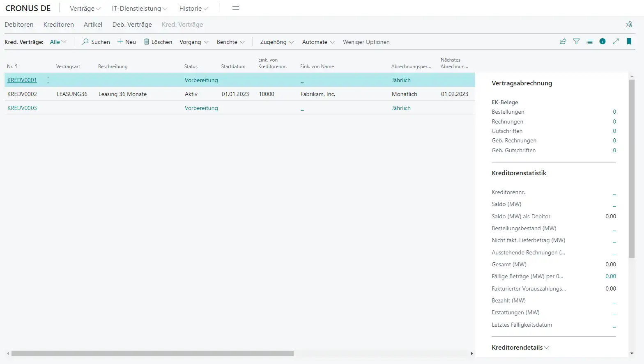The image size is (644, 364).
Task: Create new contract with Neu
Action: [126, 42]
